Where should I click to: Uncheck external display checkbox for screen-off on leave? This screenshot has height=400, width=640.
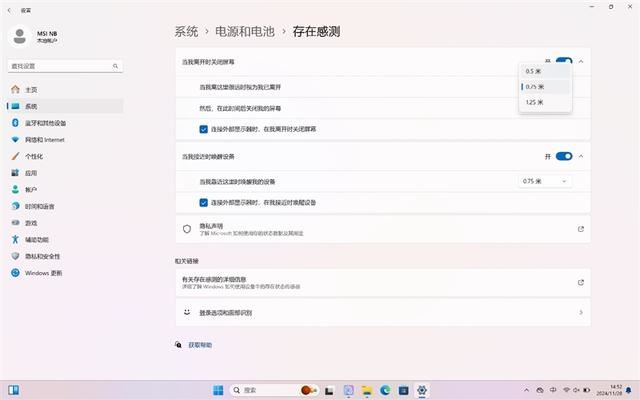[x=203, y=129]
